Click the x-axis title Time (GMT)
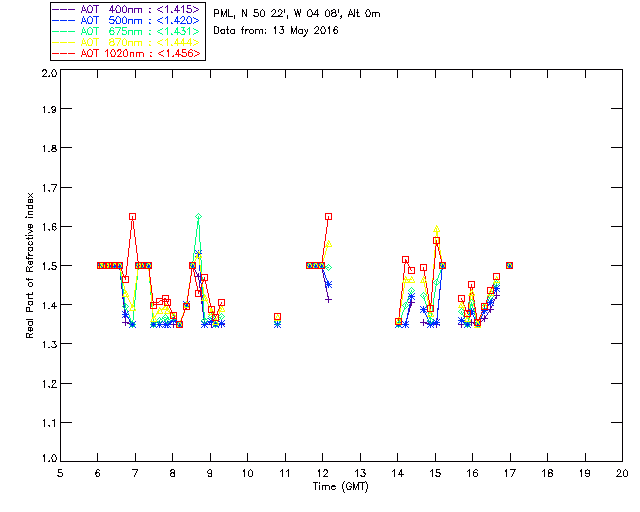This screenshot has height=512, width=640. coord(340,486)
